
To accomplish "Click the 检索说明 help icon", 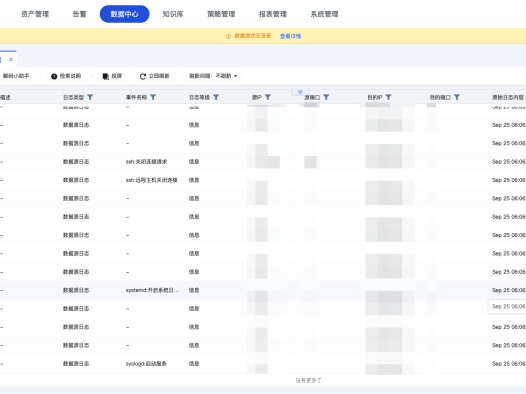I will (x=54, y=76).
